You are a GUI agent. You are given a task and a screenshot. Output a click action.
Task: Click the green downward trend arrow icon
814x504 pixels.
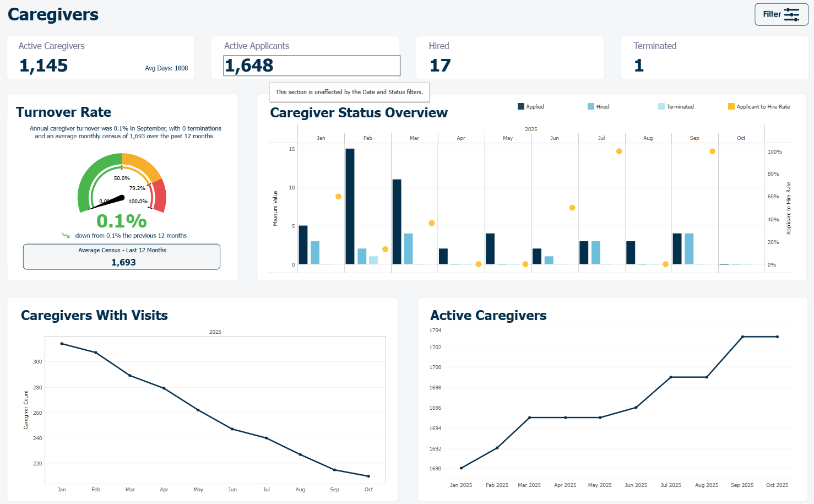coord(66,235)
